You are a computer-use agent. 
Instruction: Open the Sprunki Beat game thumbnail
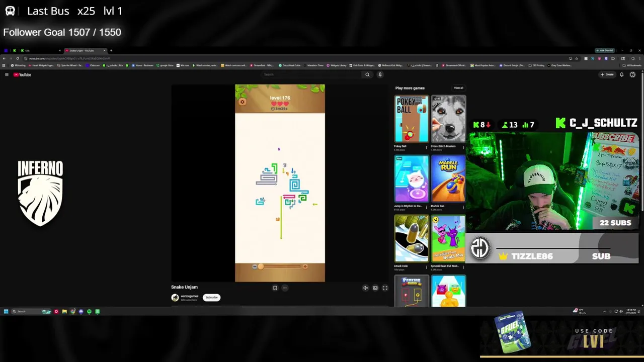click(x=448, y=238)
